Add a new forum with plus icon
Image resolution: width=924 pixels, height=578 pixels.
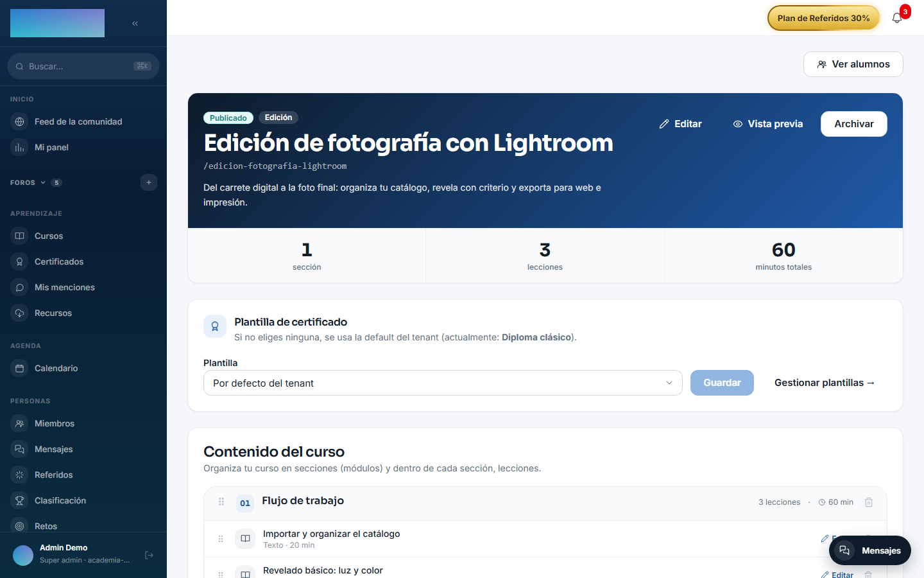click(x=149, y=182)
